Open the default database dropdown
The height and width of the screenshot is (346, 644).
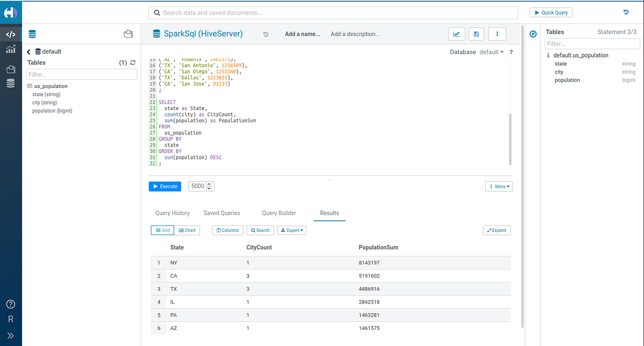point(492,51)
